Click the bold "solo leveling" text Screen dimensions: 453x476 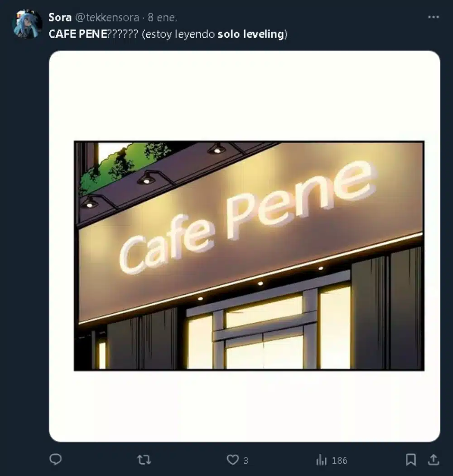point(251,34)
